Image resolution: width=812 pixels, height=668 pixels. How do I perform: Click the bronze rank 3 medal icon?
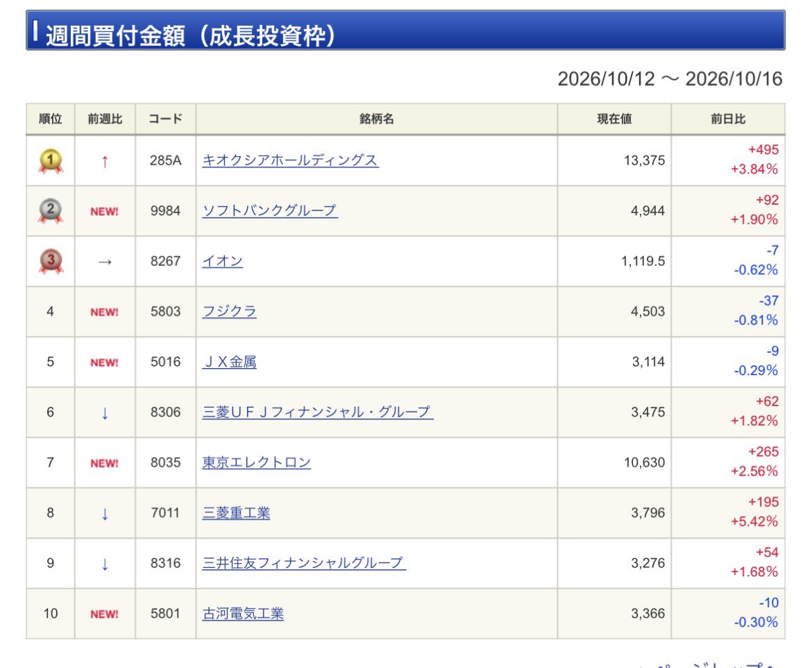(x=50, y=261)
